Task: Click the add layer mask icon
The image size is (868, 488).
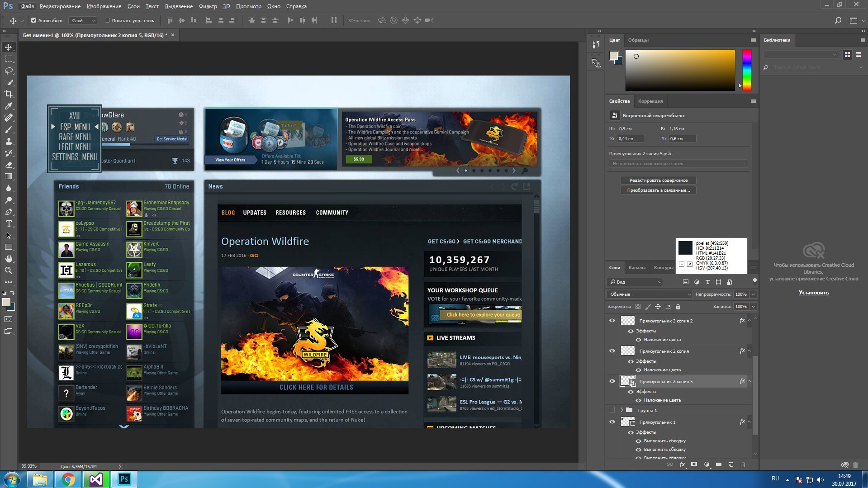Action: coord(694,464)
